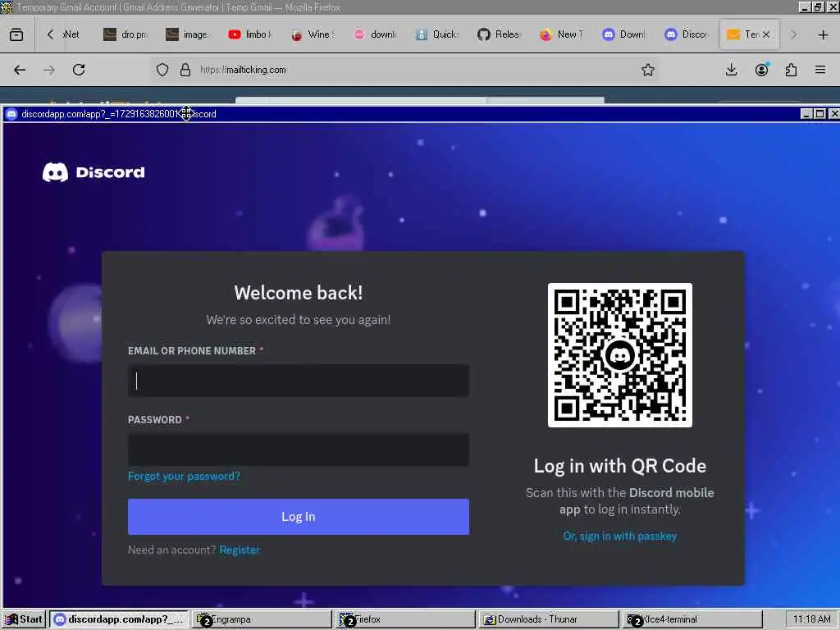This screenshot has width=840, height=630.
Task: Switch to the Wine tab
Action: (x=313, y=34)
